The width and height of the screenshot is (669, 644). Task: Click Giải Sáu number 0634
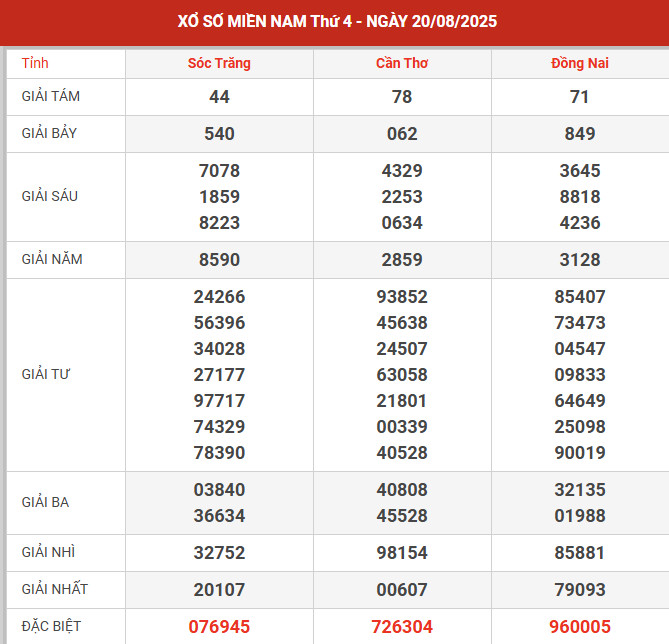point(402,223)
